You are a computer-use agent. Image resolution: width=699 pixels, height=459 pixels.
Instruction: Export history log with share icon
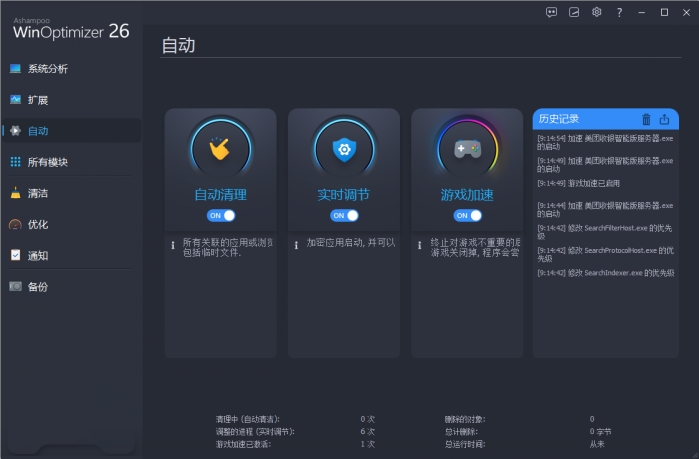tap(665, 119)
